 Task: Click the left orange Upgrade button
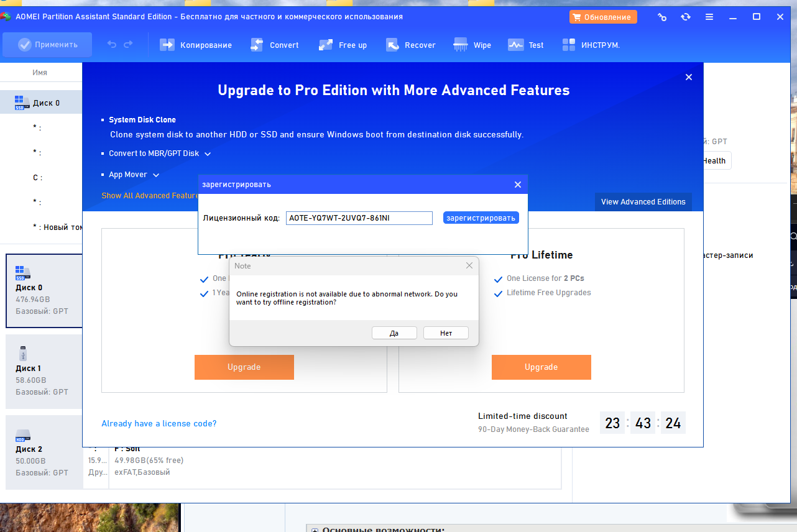(244, 367)
